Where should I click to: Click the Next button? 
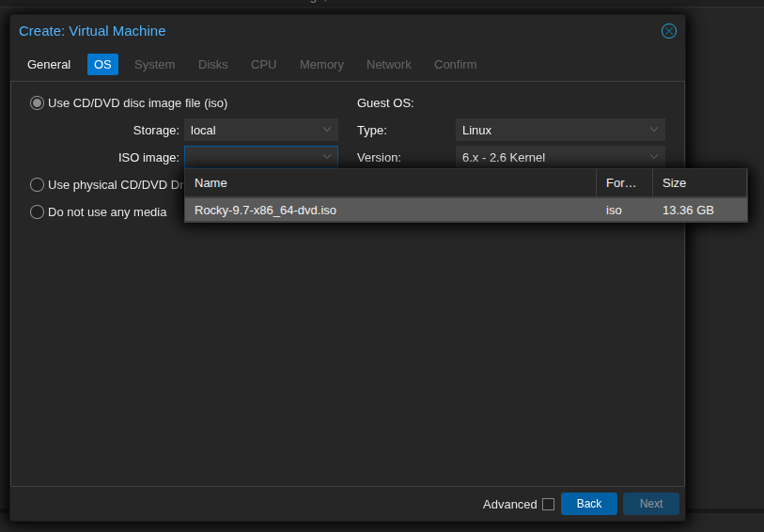pos(650,504)
